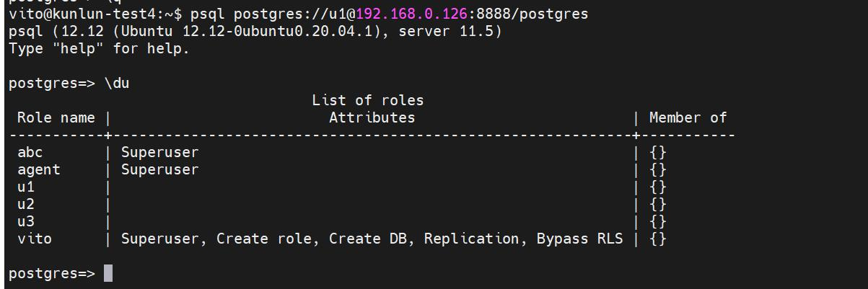Screen dimensions: 868x289
Task: Click the Role name column header
Action: pos(56,117)
